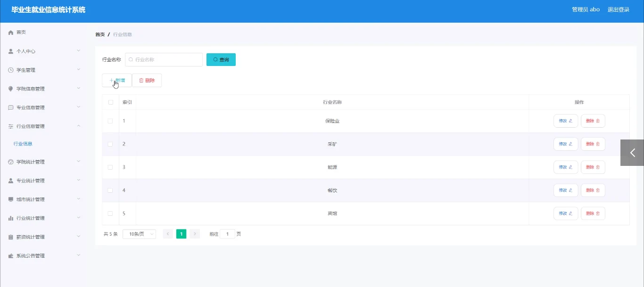The image size is (644, 287).
Task: Go to the previous page with the left arrow
Action: tap(168, 234)
